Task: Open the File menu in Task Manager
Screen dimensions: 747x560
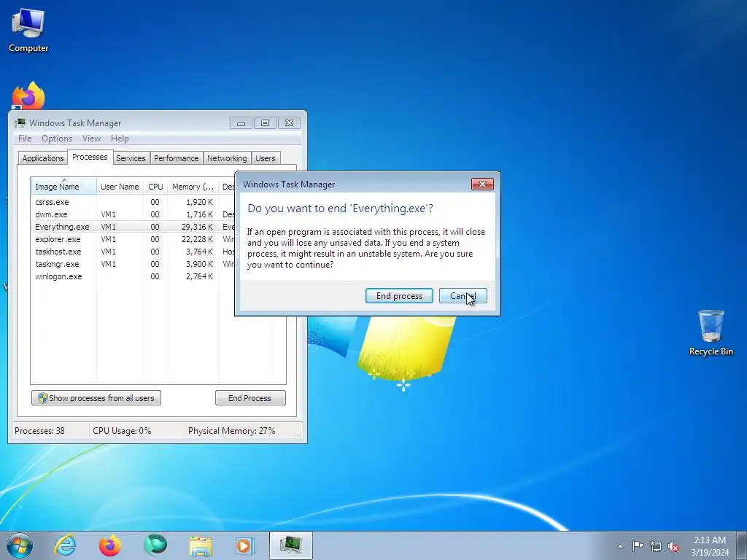Action: pyautogui.click(x=25, y=139)
